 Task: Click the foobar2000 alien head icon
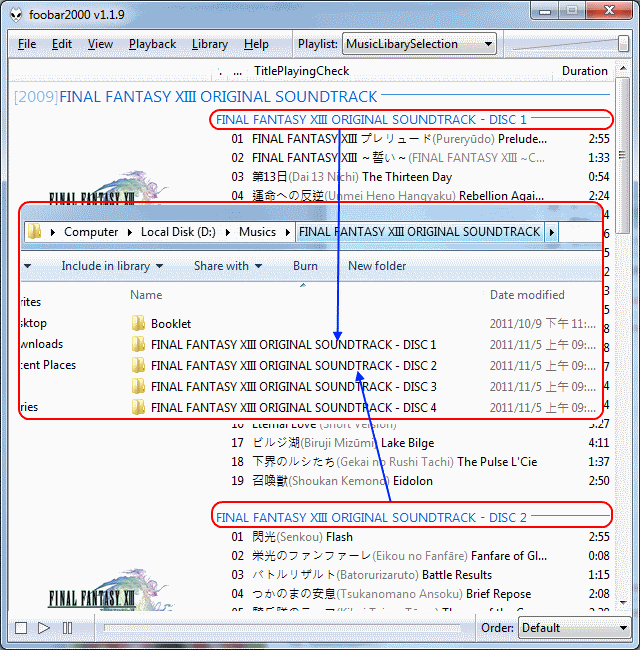click(16, 15)
